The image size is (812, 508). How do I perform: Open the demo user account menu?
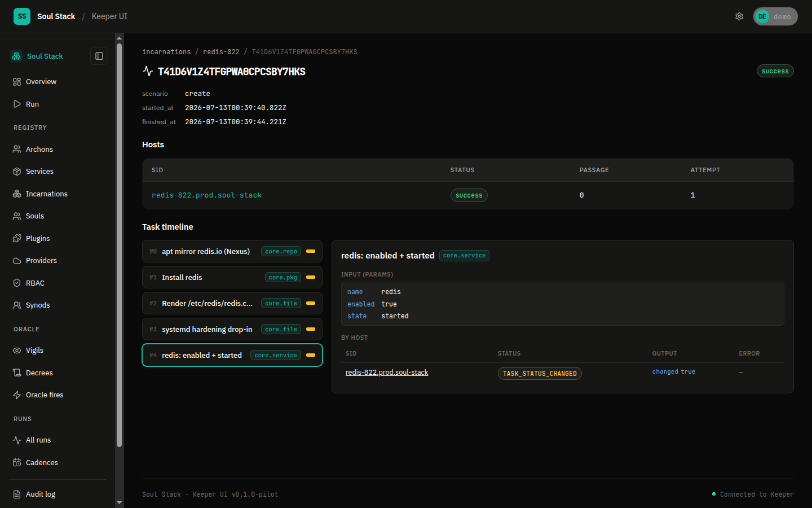(775, 16)
